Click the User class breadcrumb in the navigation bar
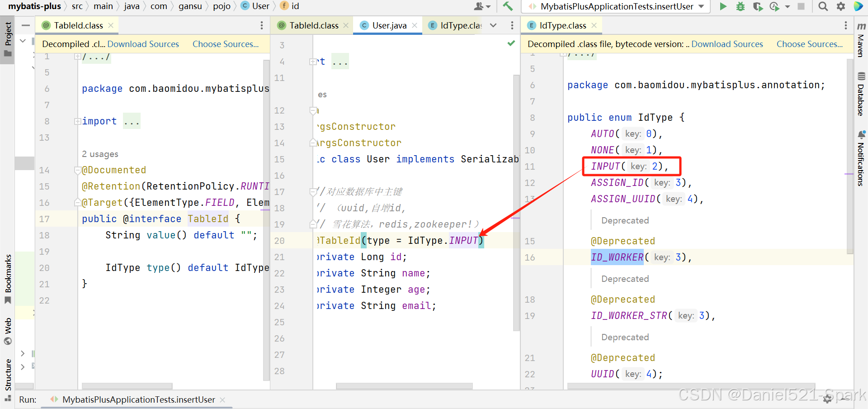The width and height of the screenshot is (868, 409). [255, 6]
